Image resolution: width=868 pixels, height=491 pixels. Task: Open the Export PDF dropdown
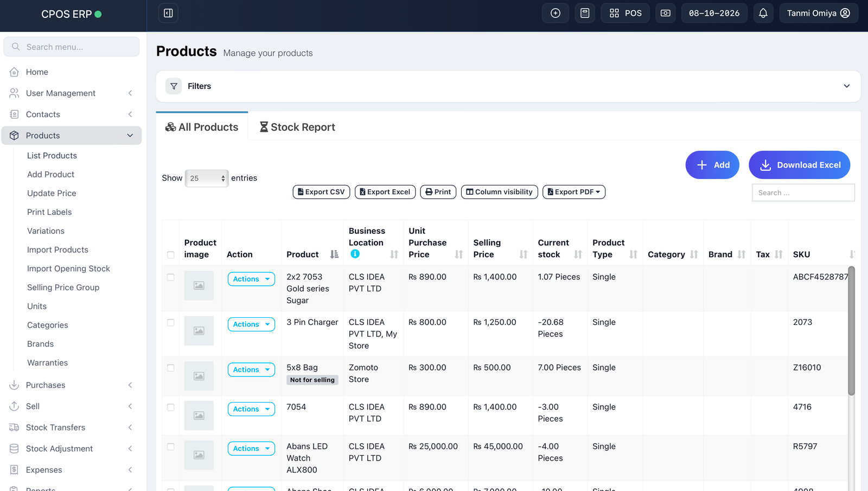pos(574,192)
